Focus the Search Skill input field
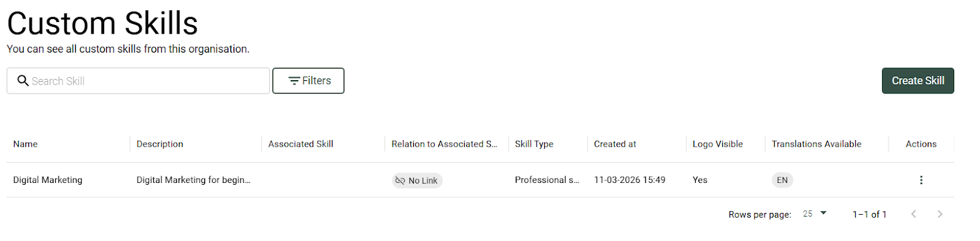This screenshot has height=241, width=980. pos(138,81)
